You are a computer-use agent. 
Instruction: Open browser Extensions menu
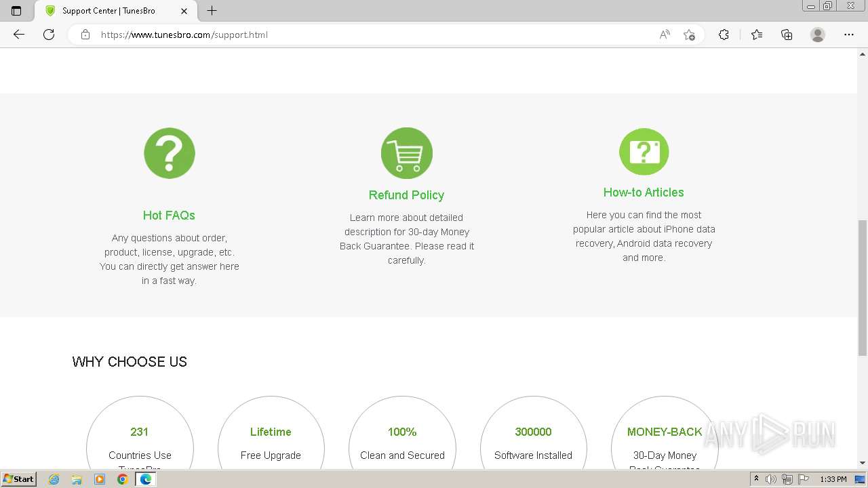pyautogui.click(x=724, y=35)
